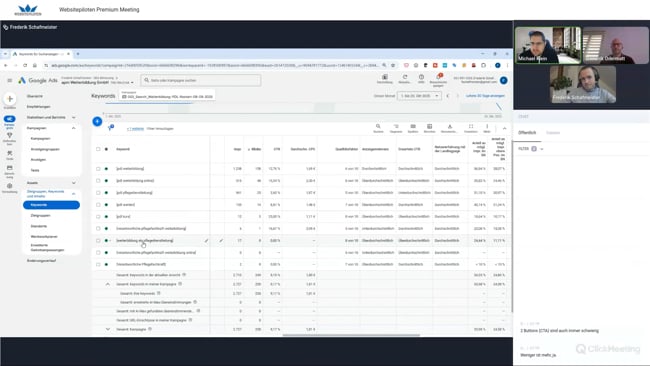
Task: Click the Columns icon in table toolbar
Action: coord(413,126)
